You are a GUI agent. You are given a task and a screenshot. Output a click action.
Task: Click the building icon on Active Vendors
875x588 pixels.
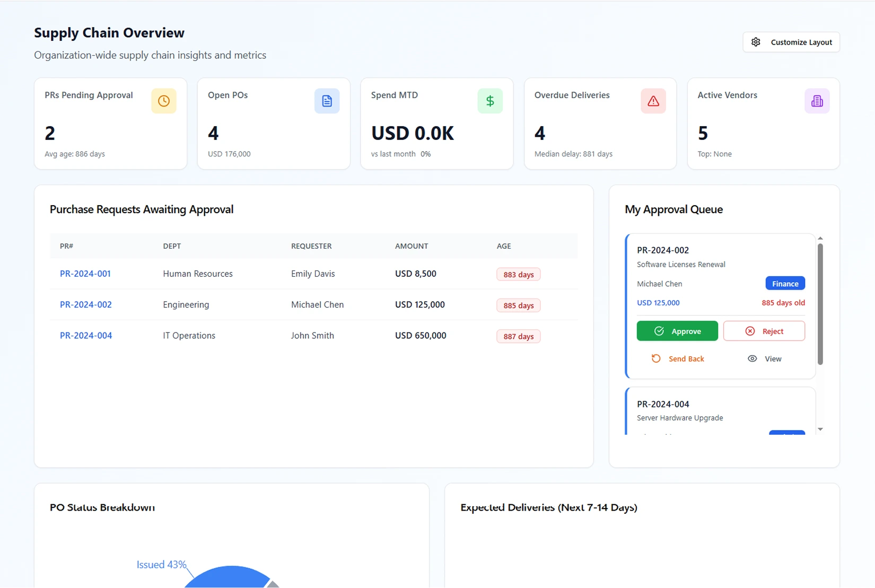click(x=817, y=101)
